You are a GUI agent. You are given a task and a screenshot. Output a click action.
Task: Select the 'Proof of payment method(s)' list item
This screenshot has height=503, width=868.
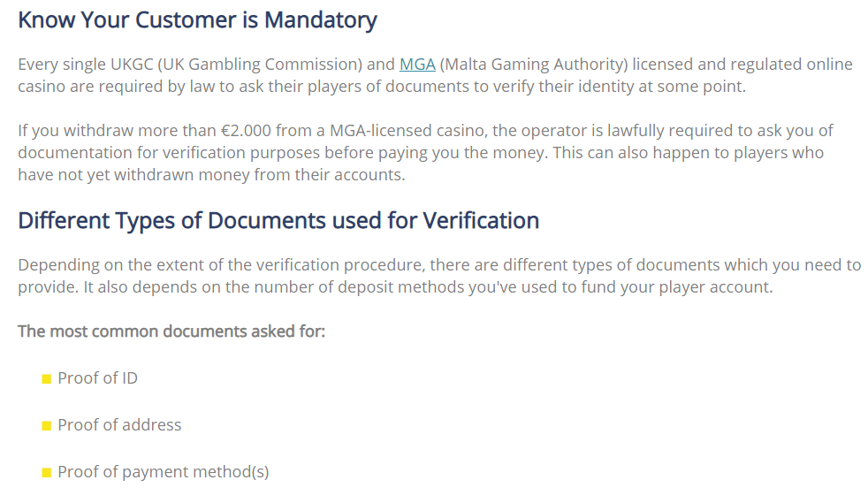[164, 472]
